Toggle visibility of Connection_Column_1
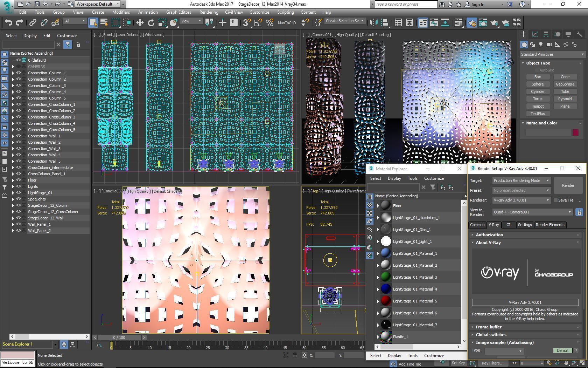The width and height of the screenshot is (588, 368). [x=19, y=73]
